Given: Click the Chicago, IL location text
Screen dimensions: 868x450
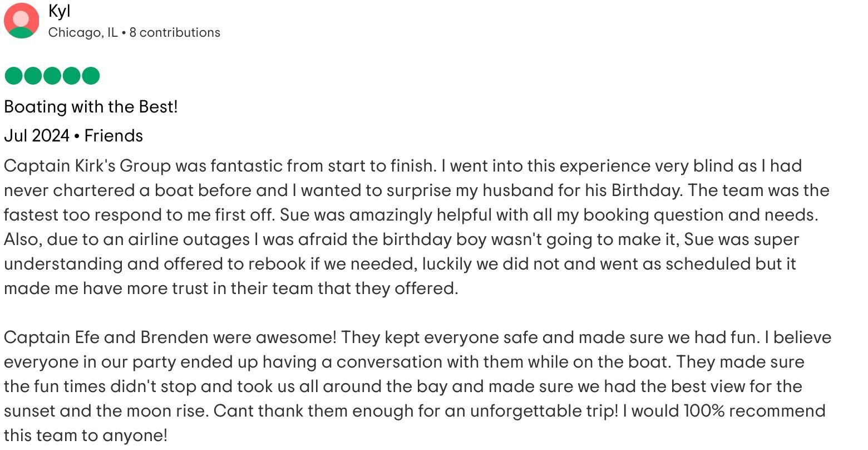Looking at the screenshot, I should pos(83,32).
